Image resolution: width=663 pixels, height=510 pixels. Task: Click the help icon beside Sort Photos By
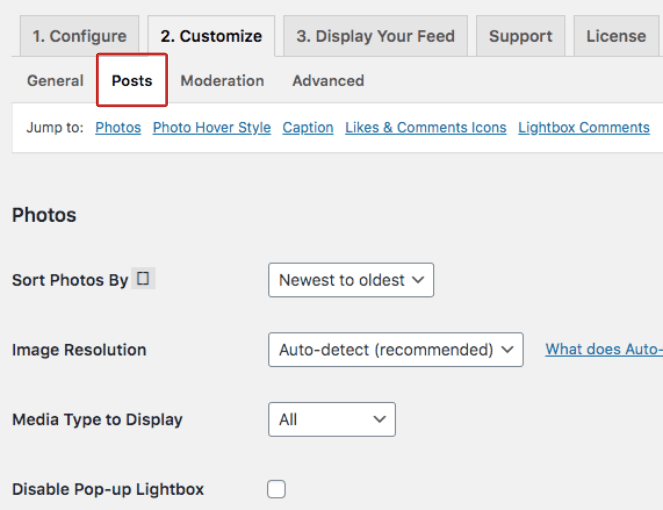tap(143, 279)
